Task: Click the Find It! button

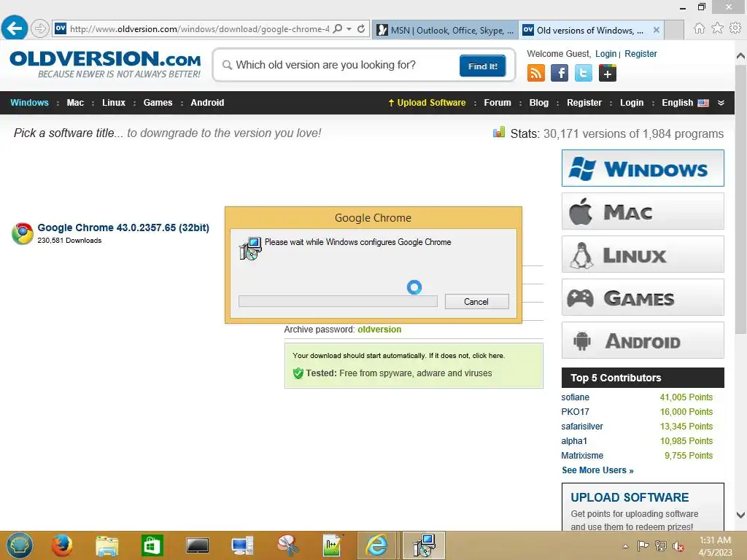Action: click(x=482, y=66)
